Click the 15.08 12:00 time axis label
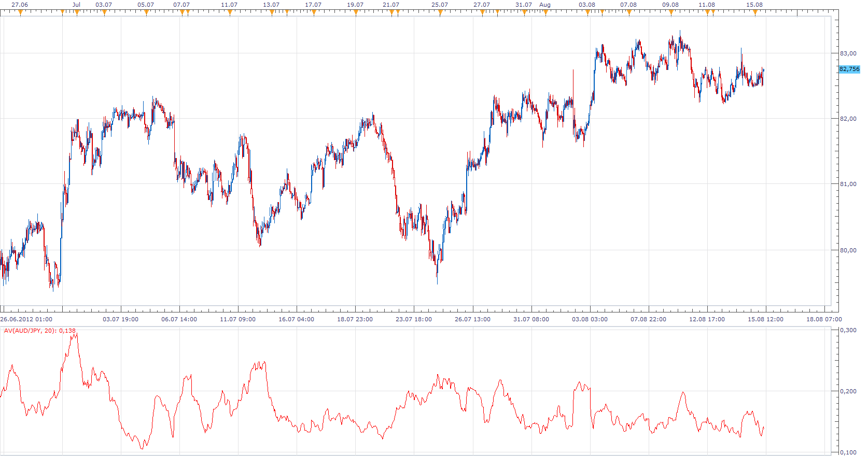The width and height of the screenshot is (868, 456). (765, 319)
